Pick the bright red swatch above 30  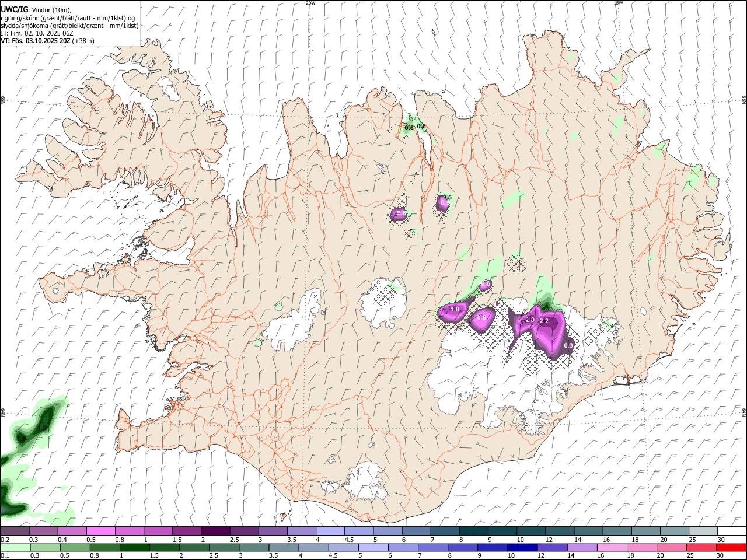(731, 547)
